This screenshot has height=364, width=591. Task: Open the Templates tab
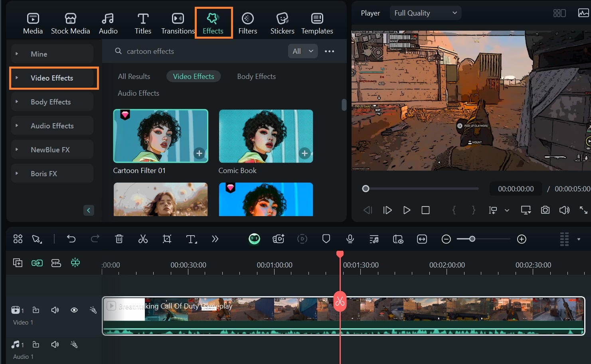[x=317, y=23]
